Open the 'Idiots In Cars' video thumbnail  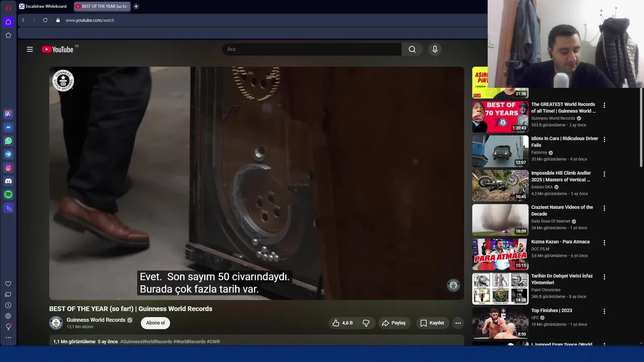[x=500, y=151]
